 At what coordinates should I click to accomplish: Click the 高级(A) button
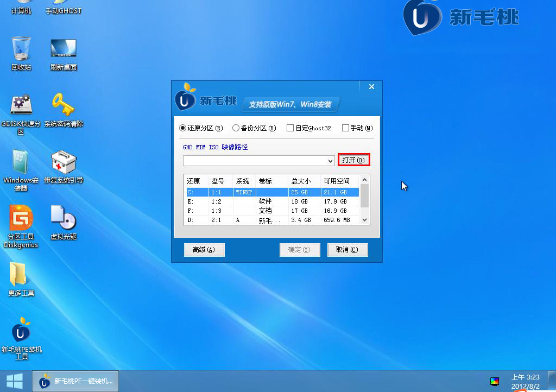tap(204, 250)
